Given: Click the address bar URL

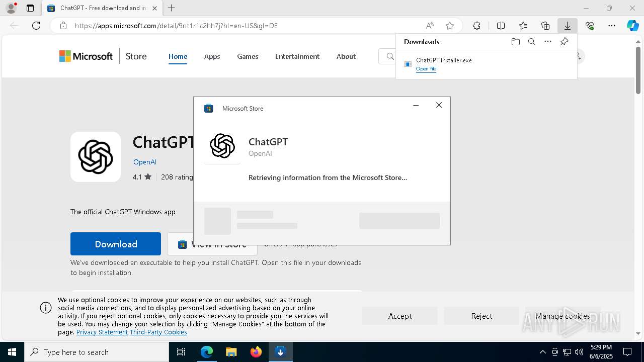Looking at the screenshot, I should tap(176, 26).
